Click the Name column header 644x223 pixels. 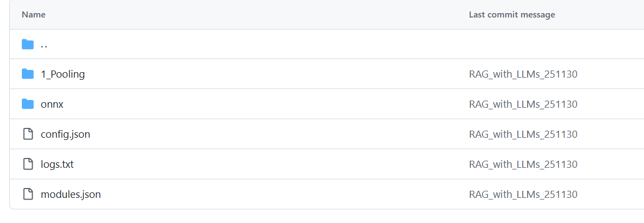(34, 15)
